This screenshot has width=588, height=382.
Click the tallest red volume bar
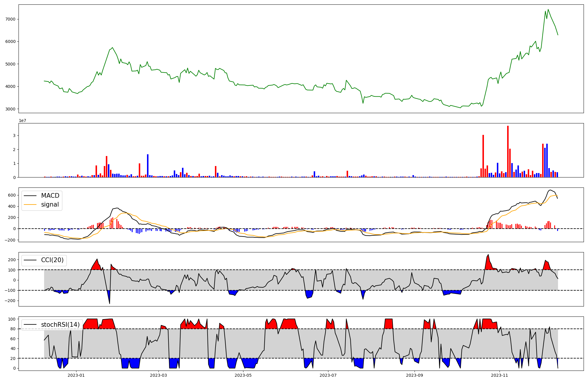tap(508, 151)
